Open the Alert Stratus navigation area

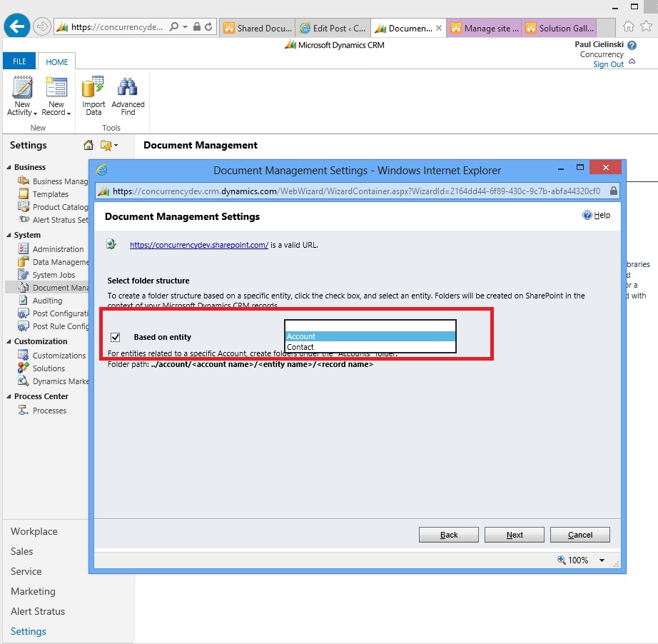(38, 611)
